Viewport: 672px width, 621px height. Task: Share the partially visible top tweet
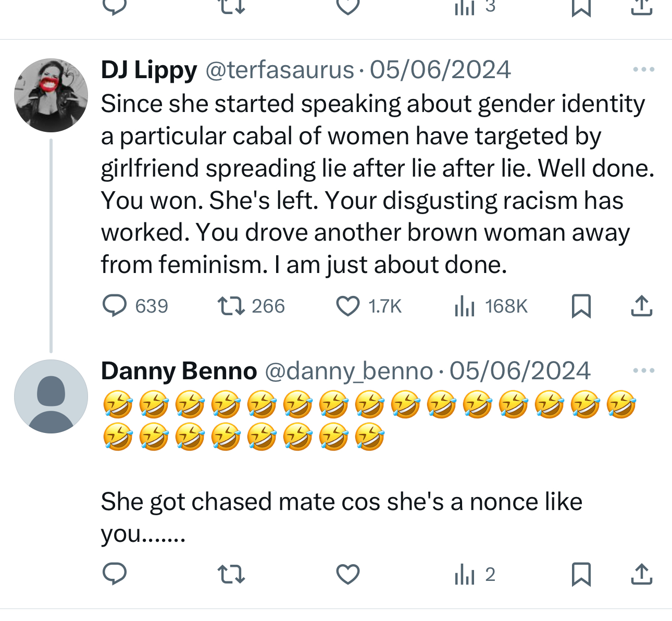(641, 7)
